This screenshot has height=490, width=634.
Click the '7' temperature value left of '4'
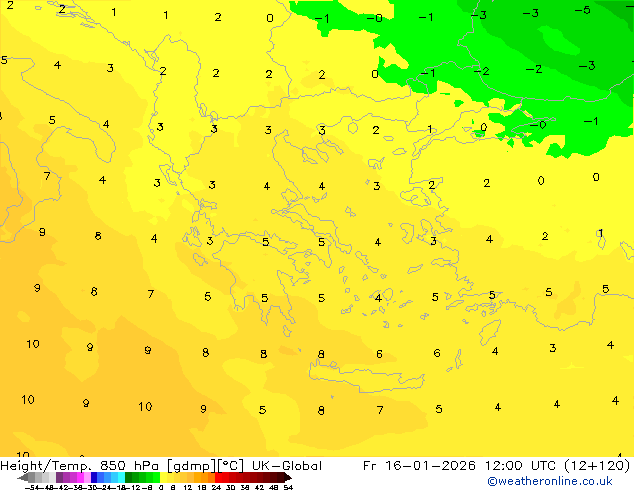coord(47,176)
